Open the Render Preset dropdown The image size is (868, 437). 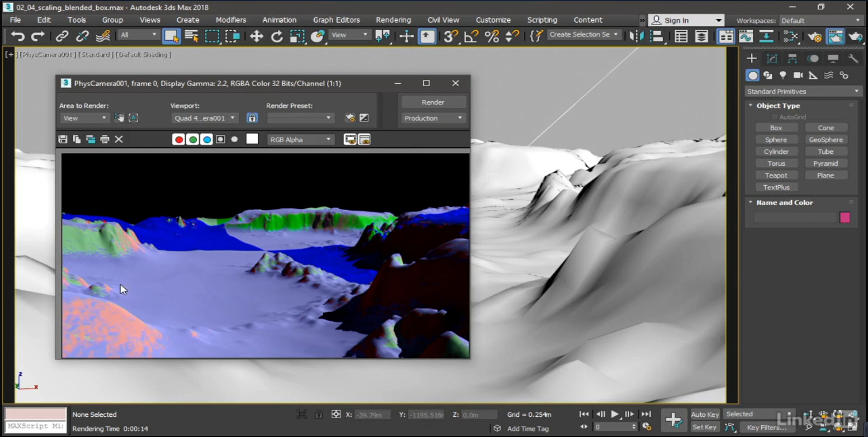coord(300,118)
